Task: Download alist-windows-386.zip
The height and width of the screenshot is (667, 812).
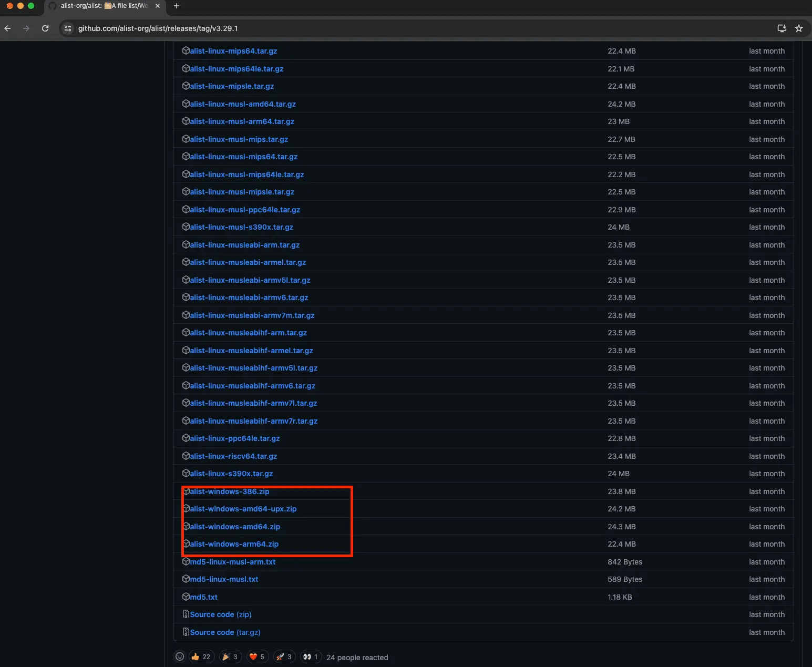Action: point(230,491)
